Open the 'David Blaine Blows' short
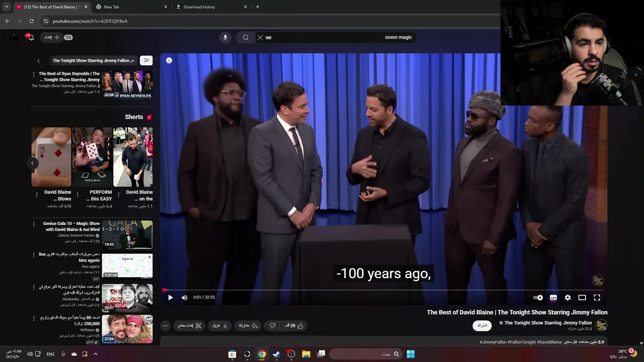The image size is (644, 362). (51, 157)
